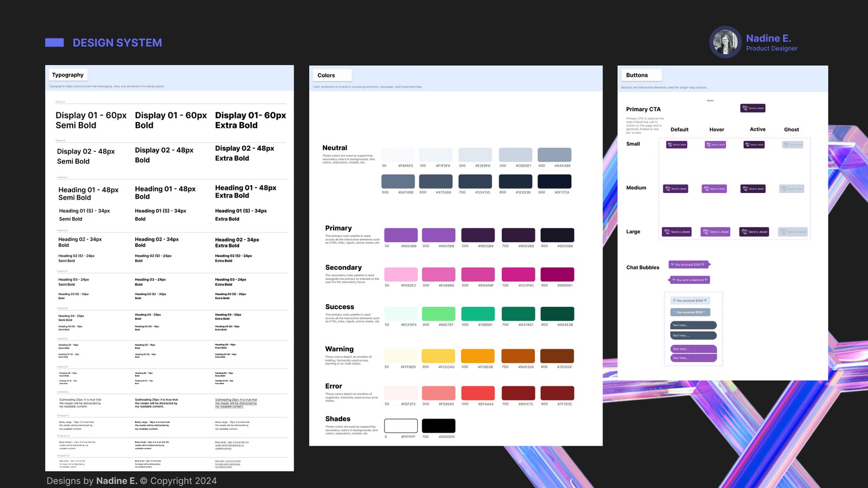Pick the Neutral 700 #334155 swatch
Screen dimensions: 868x488
475,181
